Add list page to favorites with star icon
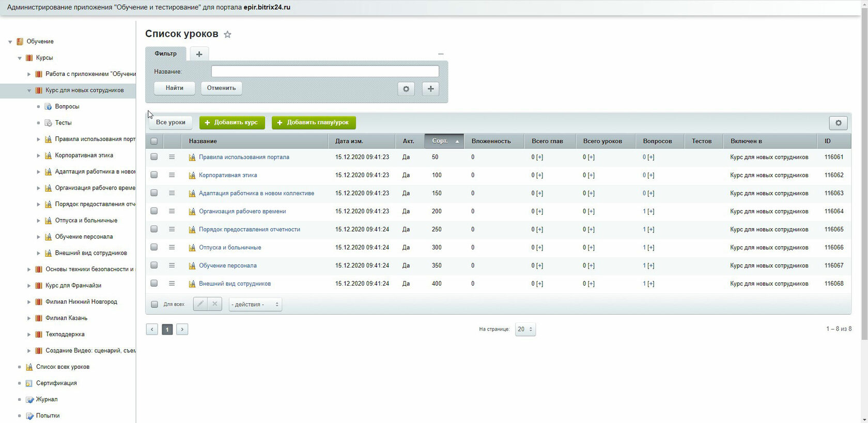 click(227, 35)
